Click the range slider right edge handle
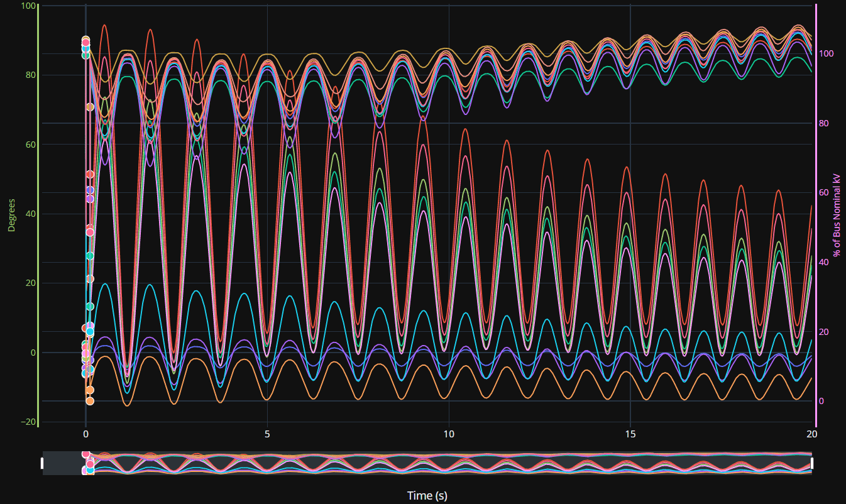 point(812,463)
